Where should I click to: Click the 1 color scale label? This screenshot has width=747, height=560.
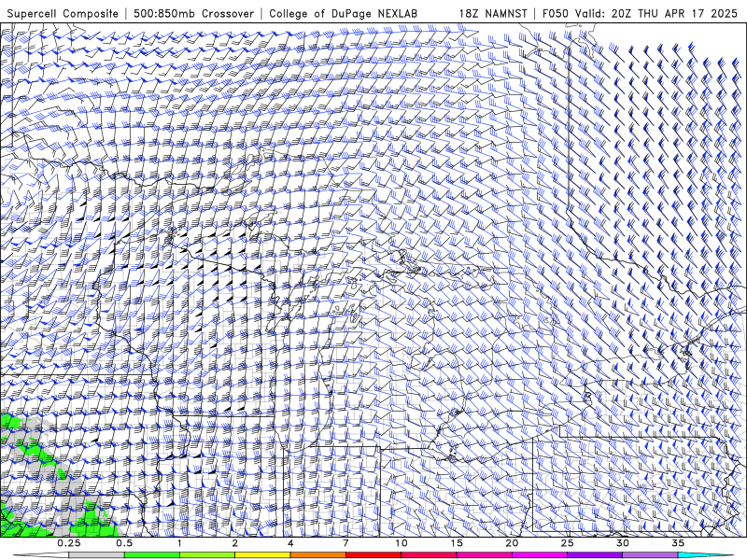coord(179,543)
